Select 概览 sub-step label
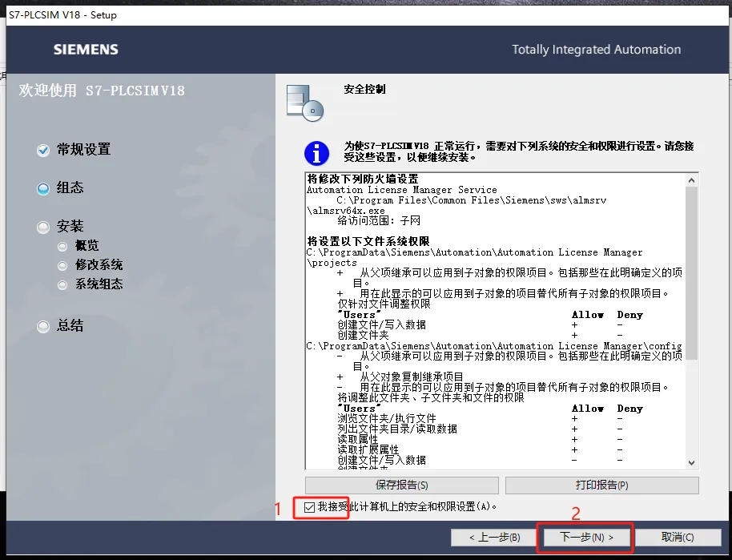This screenshot has height=560, width=732. pos(86,246)
